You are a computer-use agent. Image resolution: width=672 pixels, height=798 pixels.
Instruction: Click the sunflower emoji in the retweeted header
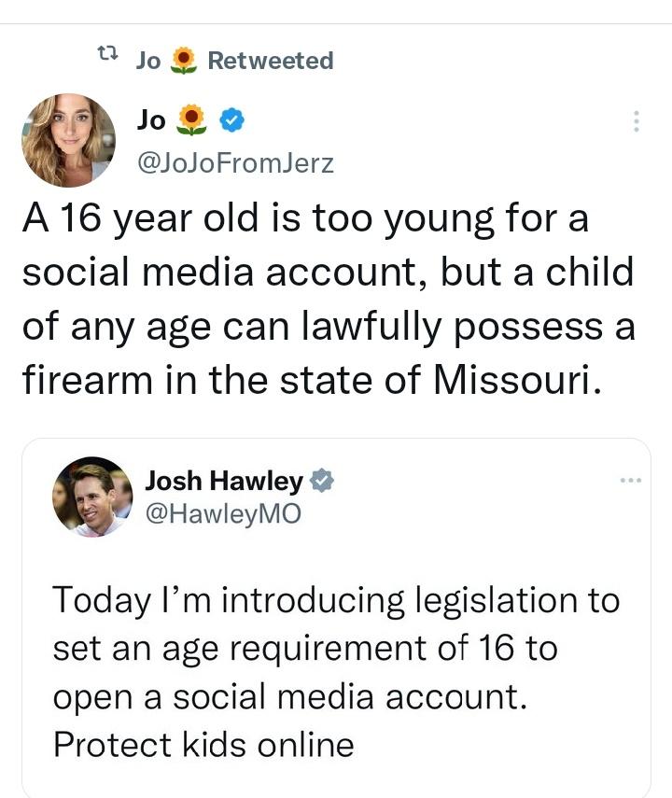185,61
